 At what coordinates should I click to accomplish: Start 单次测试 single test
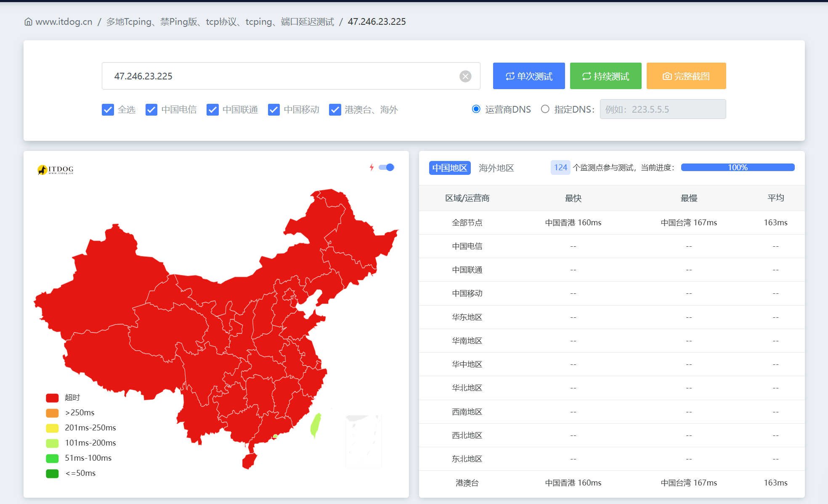click(529, 76)
